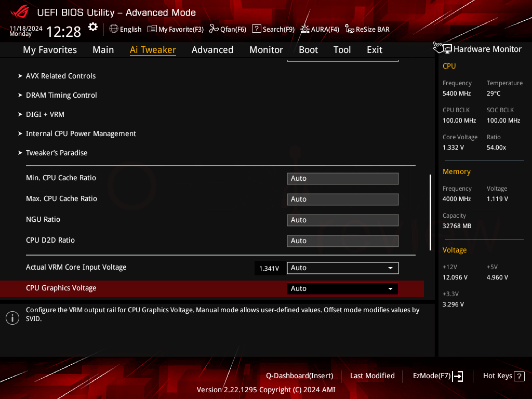Click the NGU Ratio label
532x399 pixels.
[x=43, y=220]
